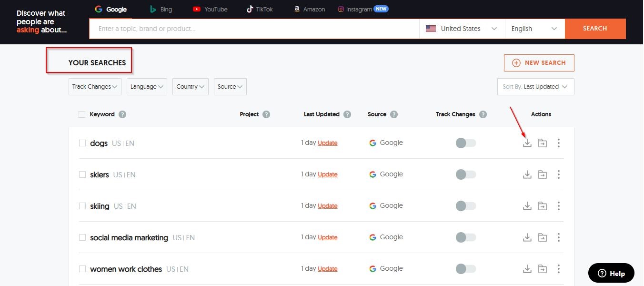Move skiers search to a project folder
The width and height of the screenshot is (644, 286).
tap(542, 174)
